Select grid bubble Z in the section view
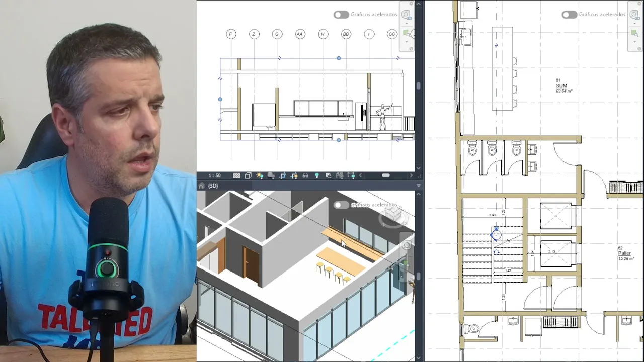The width and height of the screenshot is (644, 362). (x=254, y=34)
